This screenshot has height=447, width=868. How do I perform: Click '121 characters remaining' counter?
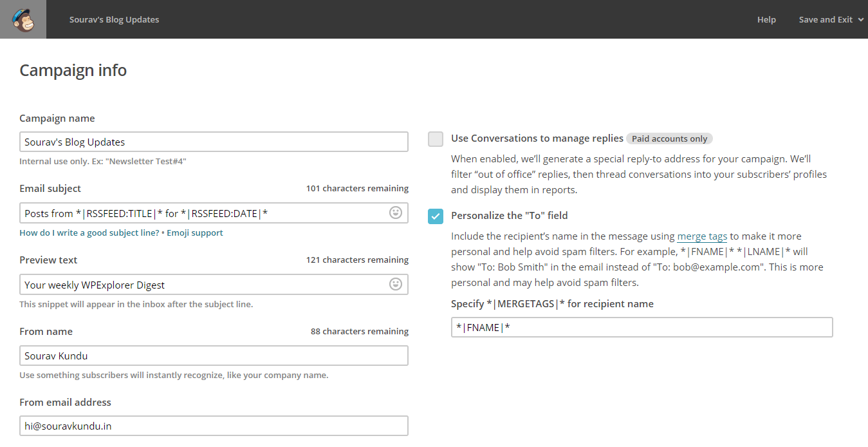click(x=357, y=260)
